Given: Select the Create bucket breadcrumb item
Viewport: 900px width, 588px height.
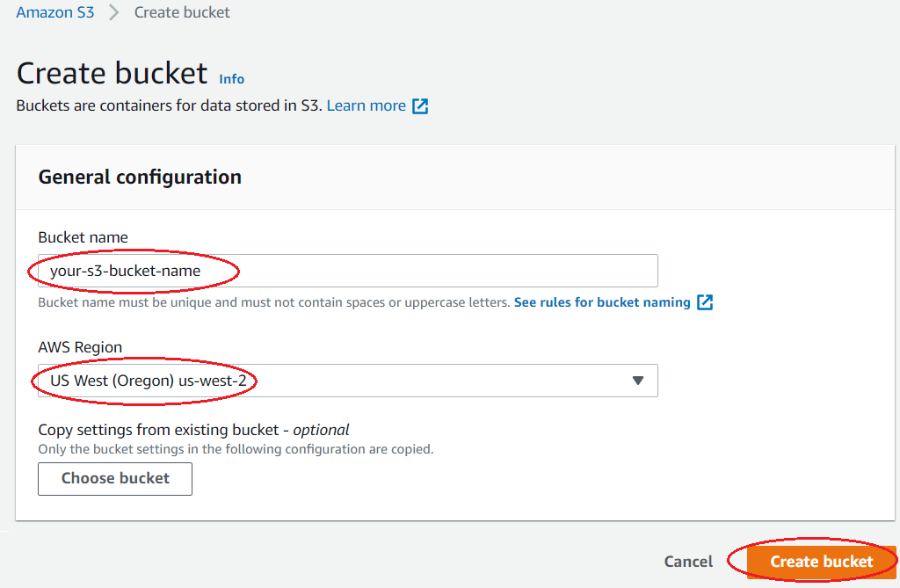Looking at the screenshot, I should pos(182,12).
